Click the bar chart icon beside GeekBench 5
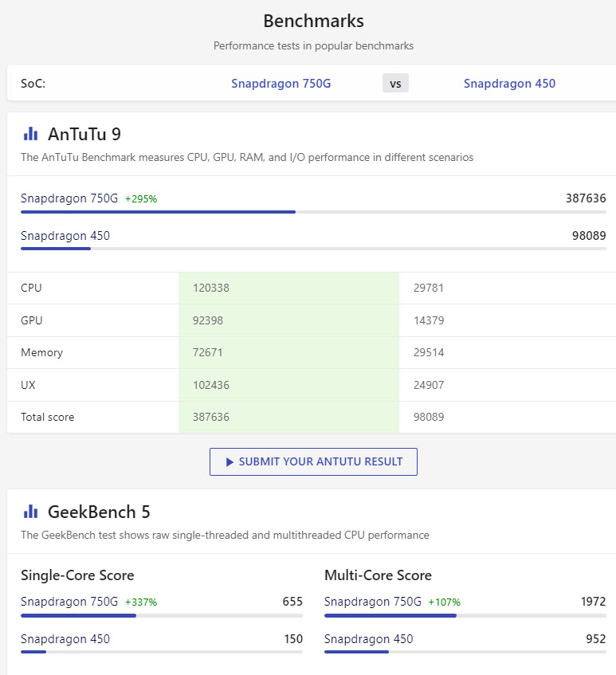The image size is (616, 675). coord(30,512)
